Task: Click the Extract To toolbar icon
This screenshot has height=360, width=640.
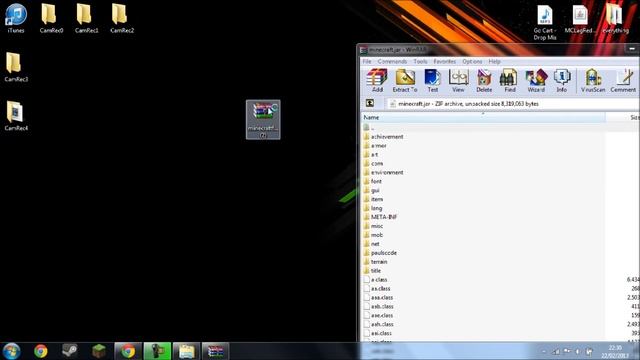Action: [x=405, y=80]
